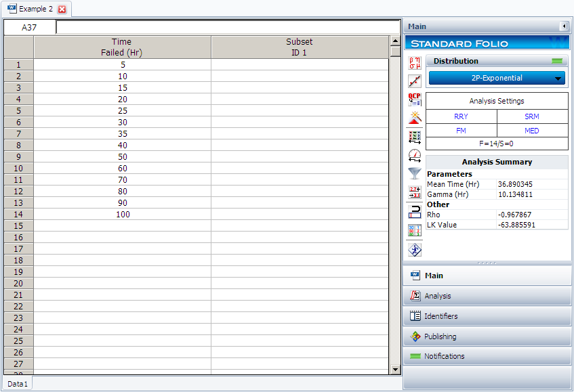This screenshot has height=392, width=574.
Task: Select the Data1 sheet tab
Action: 18,384
